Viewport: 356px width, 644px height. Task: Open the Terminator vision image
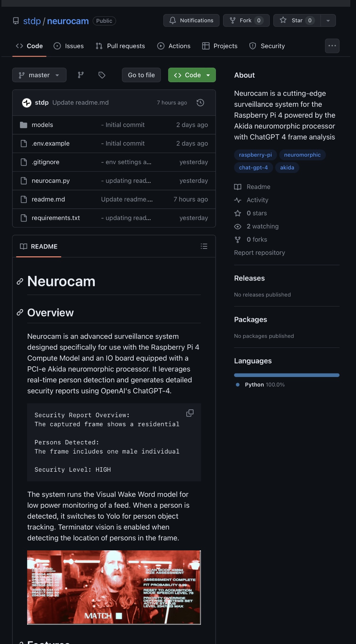coord(114,587)
